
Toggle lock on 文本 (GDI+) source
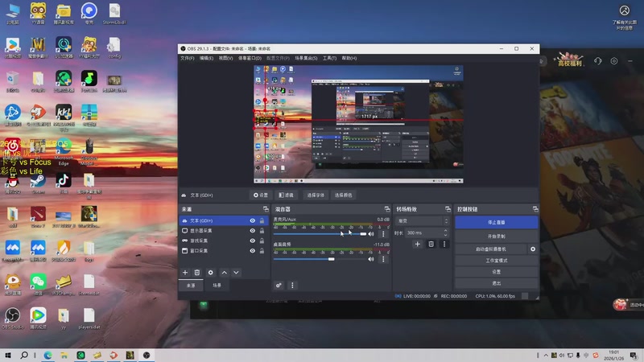(262, 220)
